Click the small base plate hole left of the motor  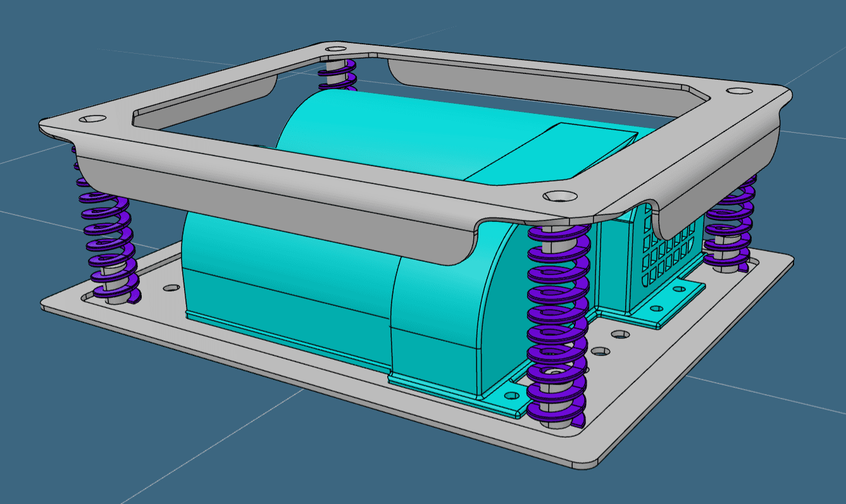tap(171, 288)
